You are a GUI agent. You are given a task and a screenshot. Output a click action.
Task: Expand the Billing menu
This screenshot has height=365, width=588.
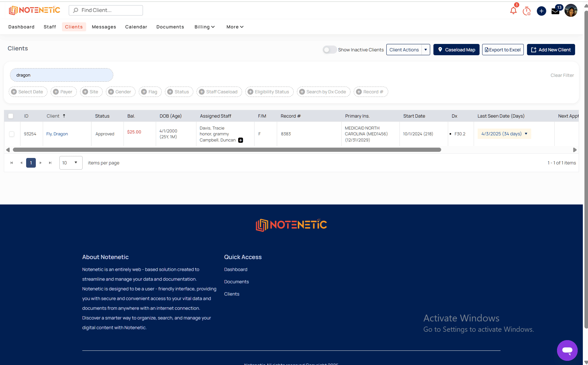205,27
